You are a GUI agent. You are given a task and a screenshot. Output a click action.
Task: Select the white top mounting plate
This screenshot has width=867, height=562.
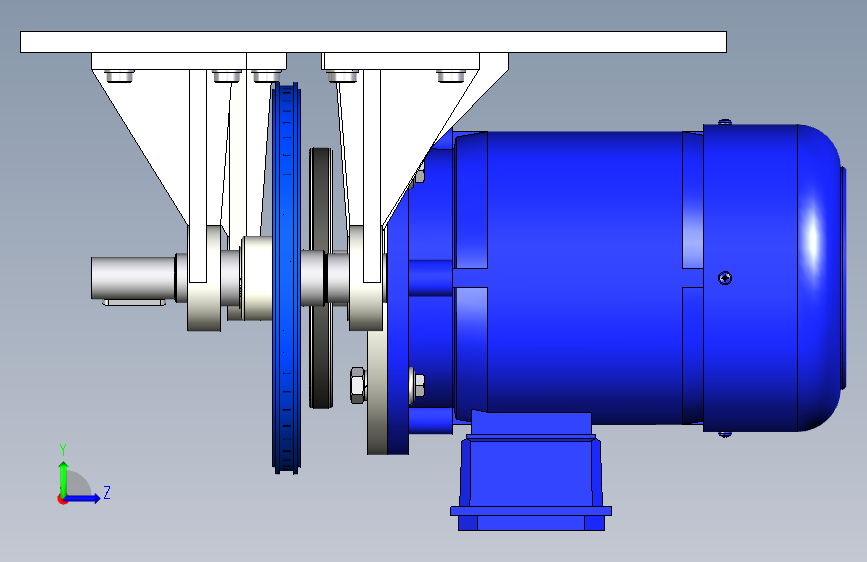click(x=373, y=42)
